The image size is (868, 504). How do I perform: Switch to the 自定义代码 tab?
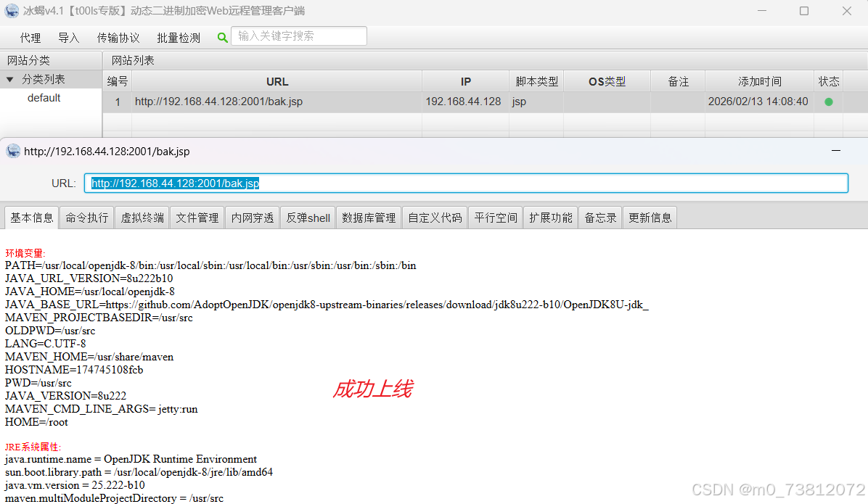435,218
